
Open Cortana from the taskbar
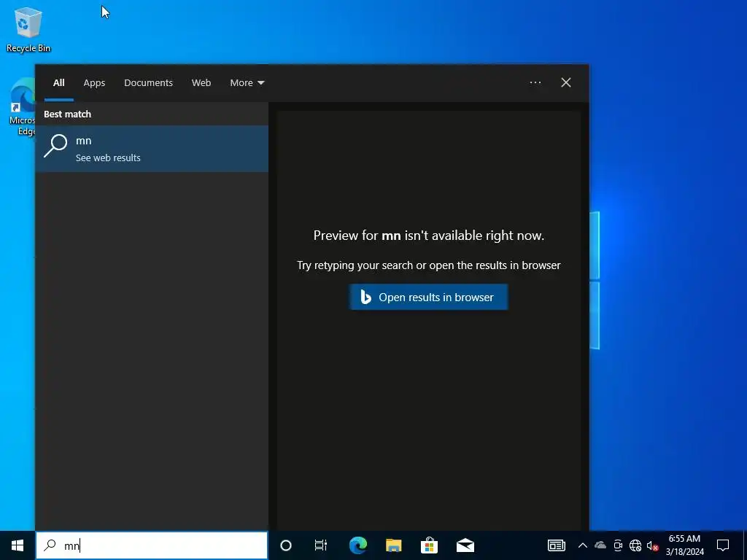click(x=286, y=545)
